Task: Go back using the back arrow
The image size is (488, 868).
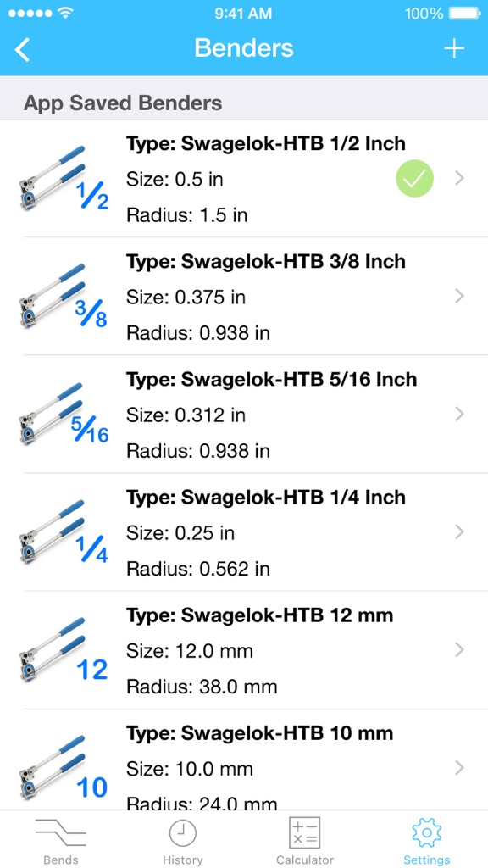Action: (x=23, y=48)
